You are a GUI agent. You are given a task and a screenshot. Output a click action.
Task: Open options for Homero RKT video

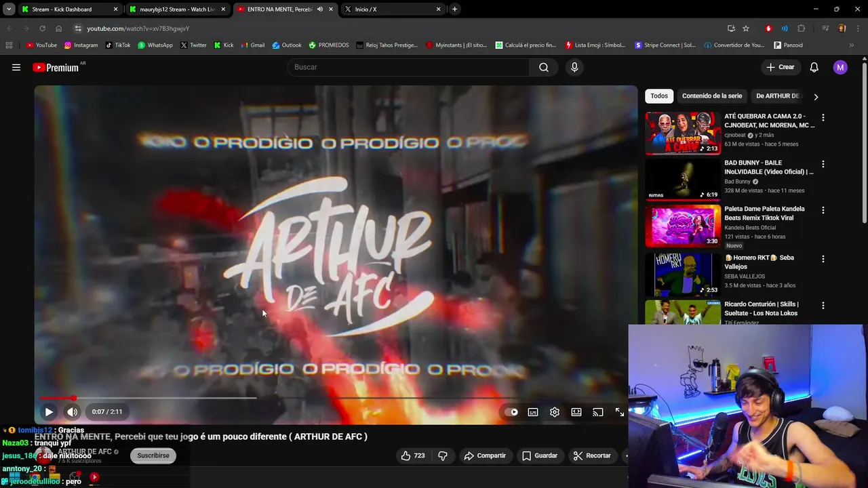pyautogui.click(x=823, y=259)
